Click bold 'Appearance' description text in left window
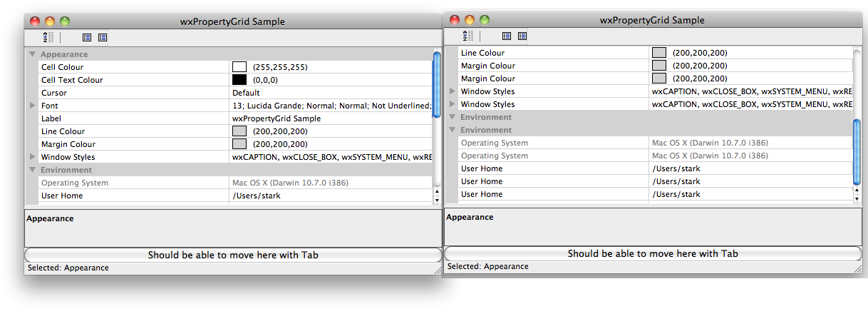The height and width of the screenshot is (309, 868). (50, 218)
